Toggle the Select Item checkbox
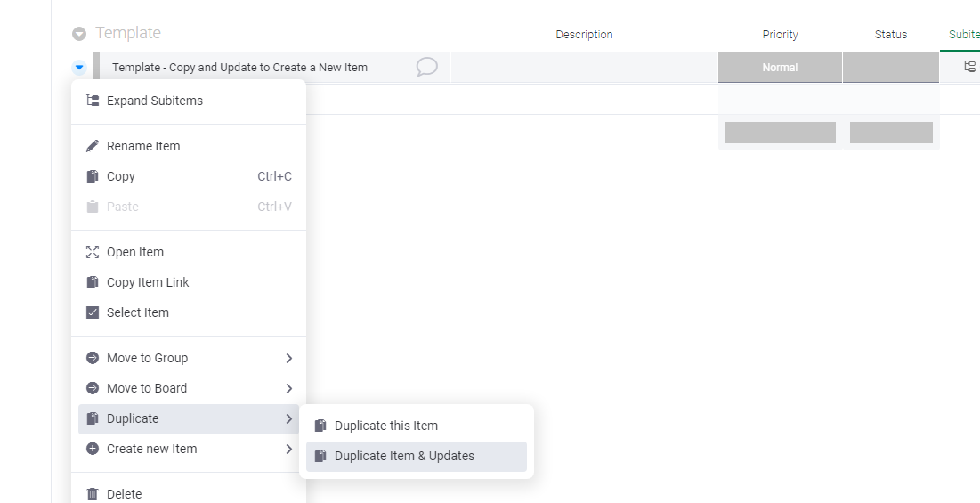The width and height of the screenshot is (980, 503). [x=93, y=312]
